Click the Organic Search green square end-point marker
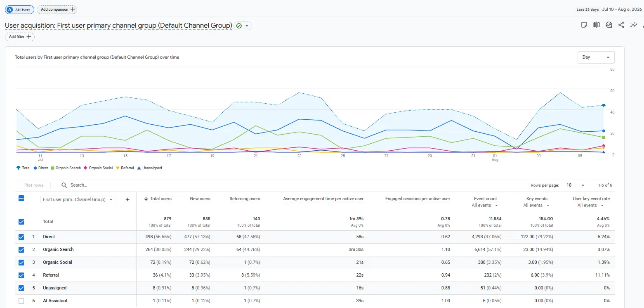This screenshot has height=308, width=644. [x=604, y=137]
